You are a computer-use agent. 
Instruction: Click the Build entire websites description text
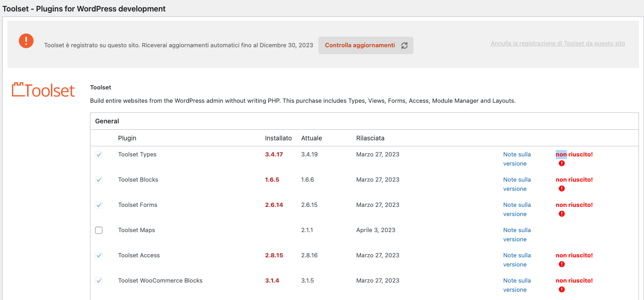303,101
